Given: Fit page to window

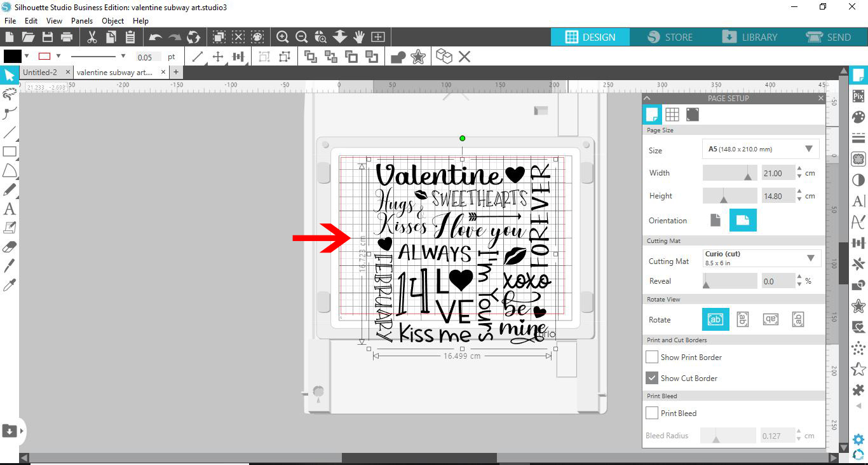Looking at the screenshot, I should coord(378,37).
